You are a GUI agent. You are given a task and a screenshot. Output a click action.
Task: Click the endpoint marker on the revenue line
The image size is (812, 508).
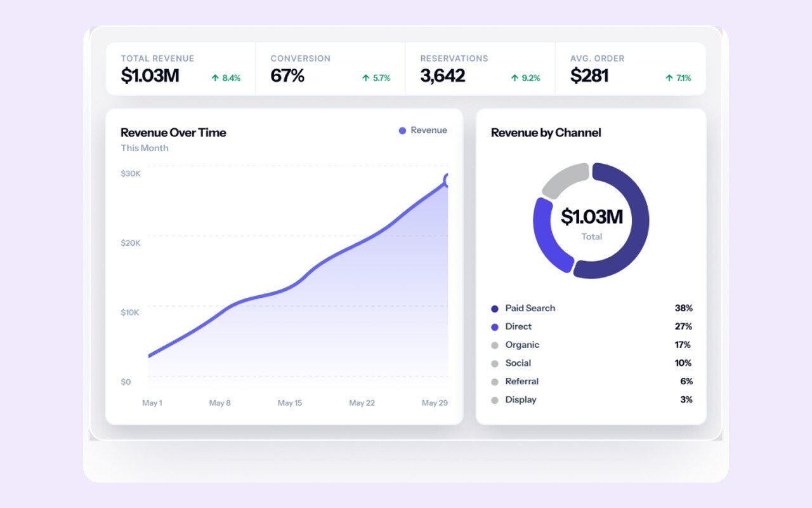click(447, 180)
